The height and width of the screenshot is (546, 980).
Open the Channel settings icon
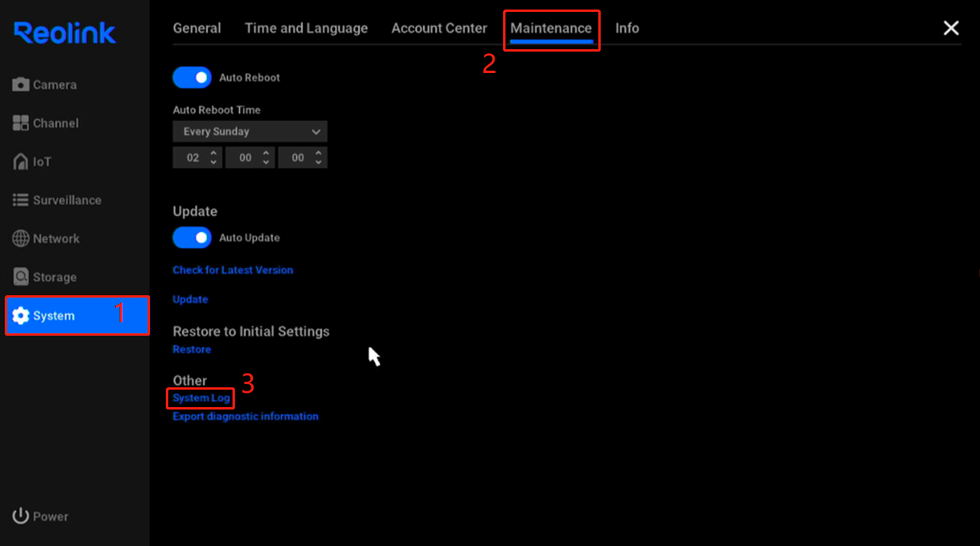(x=21, y=123)
